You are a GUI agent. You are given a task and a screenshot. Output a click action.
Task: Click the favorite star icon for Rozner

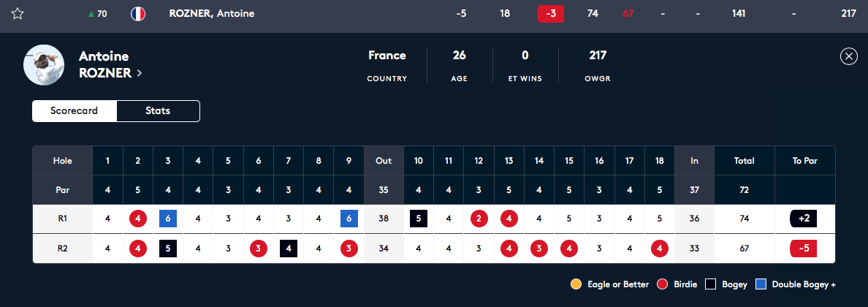18,14
